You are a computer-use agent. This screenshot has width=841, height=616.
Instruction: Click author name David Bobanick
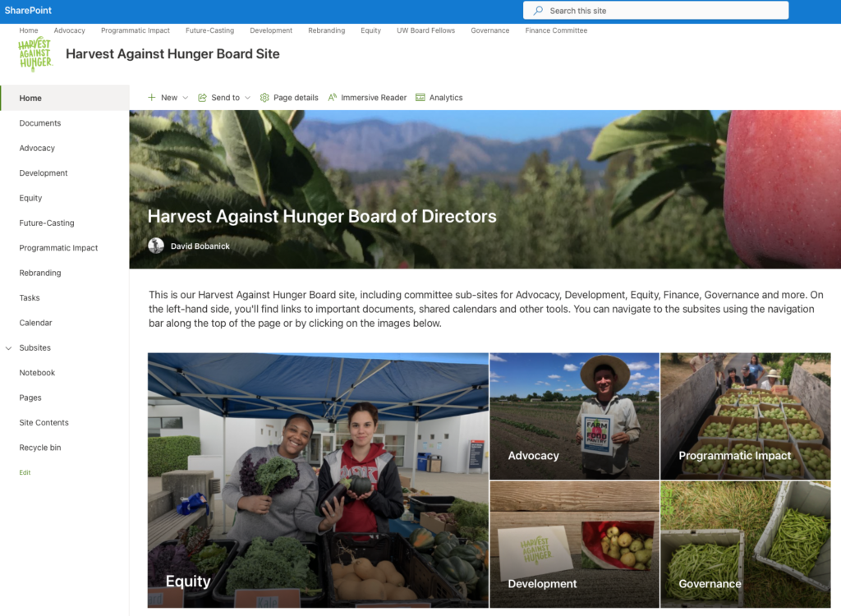click(200, 246)
